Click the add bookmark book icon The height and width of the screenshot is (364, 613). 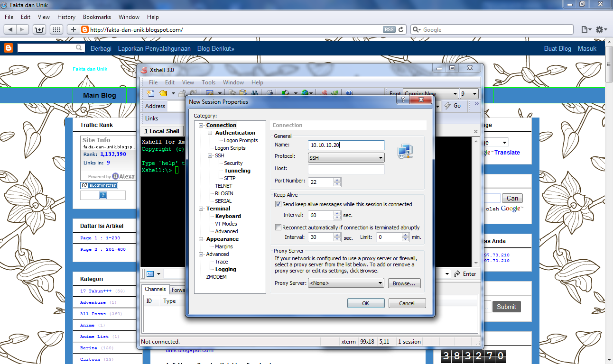39,29
